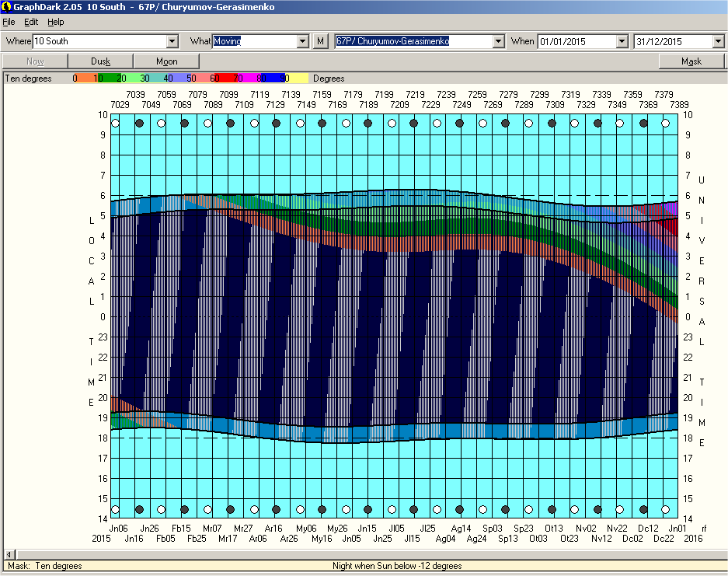Click the first full-moon marker in top row
The width and height of the screenshot is (728, 576).
click(116, 123)
